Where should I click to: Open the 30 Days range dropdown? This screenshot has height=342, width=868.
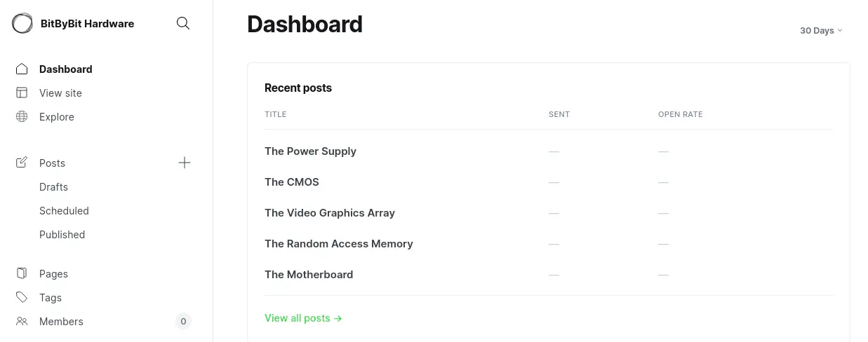[x=821, y=31]
